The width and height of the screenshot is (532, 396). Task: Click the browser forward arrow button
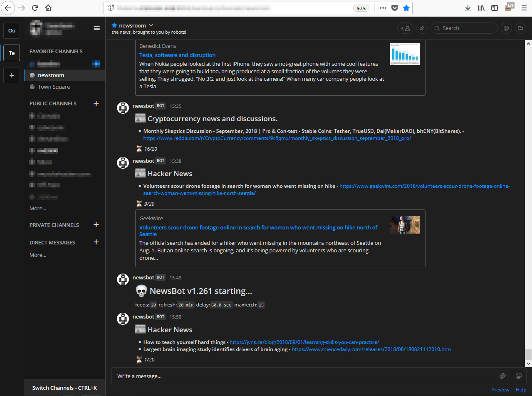[x=22, y=7]
